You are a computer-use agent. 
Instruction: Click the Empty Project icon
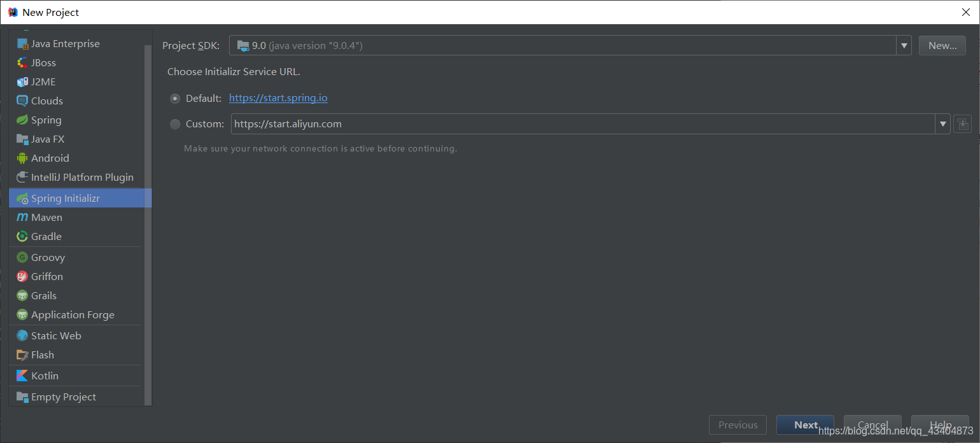[22, 397]
